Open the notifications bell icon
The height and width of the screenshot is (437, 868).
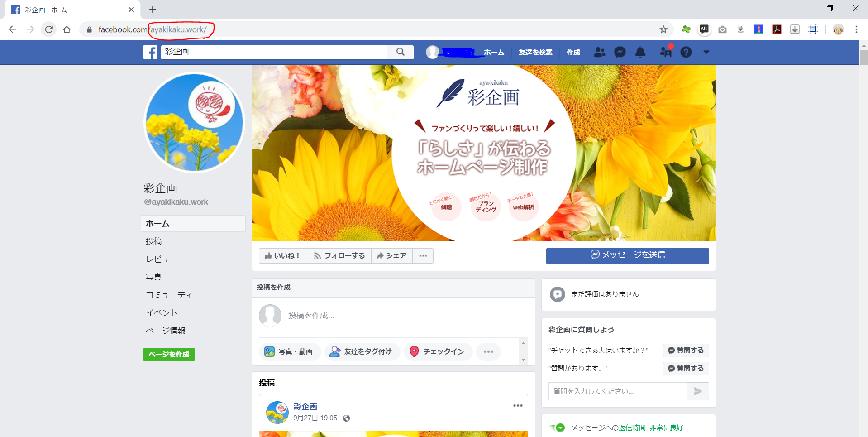click(640, 52)
